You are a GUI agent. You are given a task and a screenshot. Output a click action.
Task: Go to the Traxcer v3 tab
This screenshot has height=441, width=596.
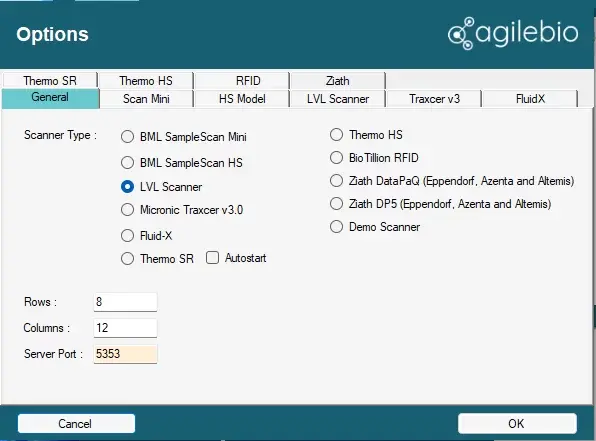click(x=434, y=99)
